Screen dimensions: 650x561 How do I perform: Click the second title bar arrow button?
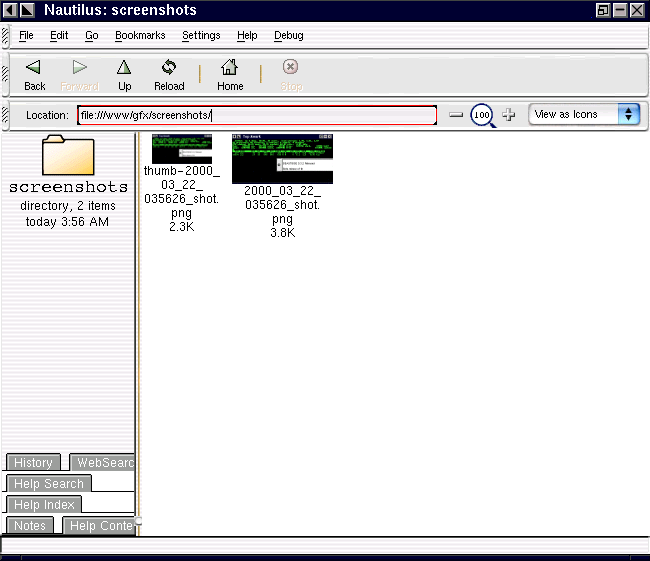[x=27, y=10]
